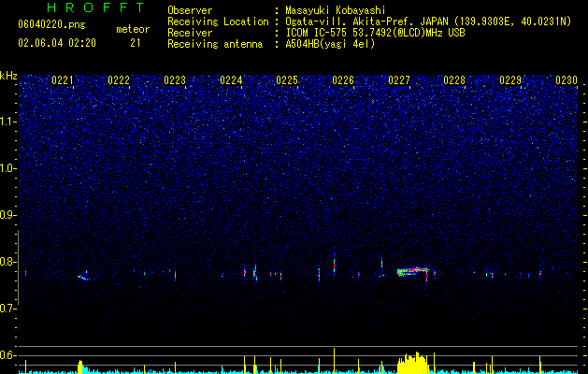Click the Receiving Location label

point(218,22)
